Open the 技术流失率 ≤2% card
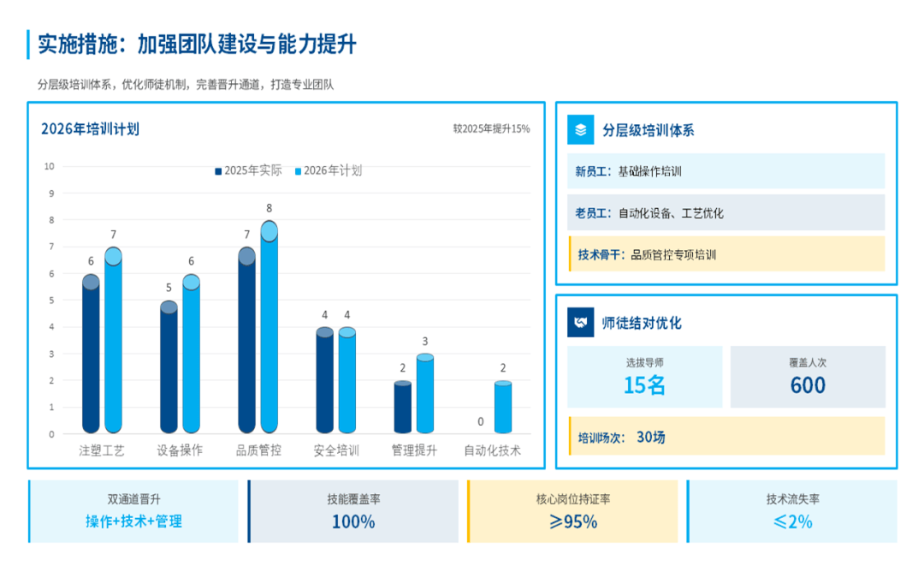 click(x=792, y=511)
